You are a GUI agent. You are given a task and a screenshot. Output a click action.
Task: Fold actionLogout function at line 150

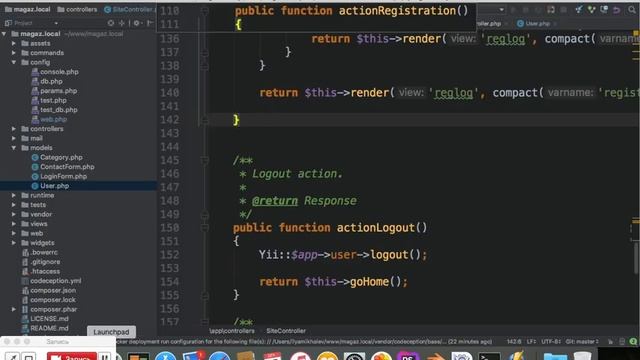click(x=205, y=228)
